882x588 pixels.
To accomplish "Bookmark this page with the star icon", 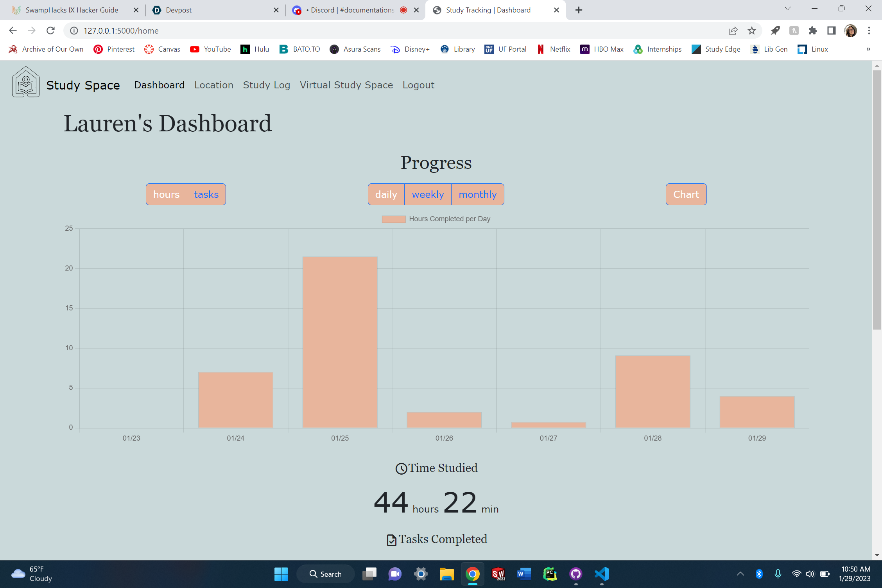I will (x=751, y=30).
